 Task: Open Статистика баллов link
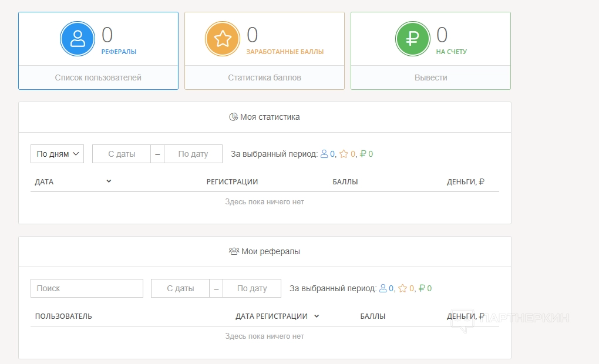[264, 77]
